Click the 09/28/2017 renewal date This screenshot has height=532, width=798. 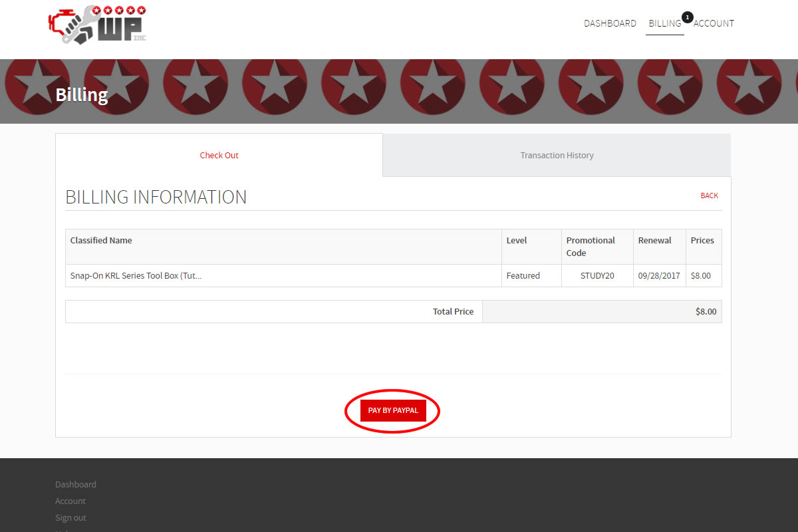point(659,275)
